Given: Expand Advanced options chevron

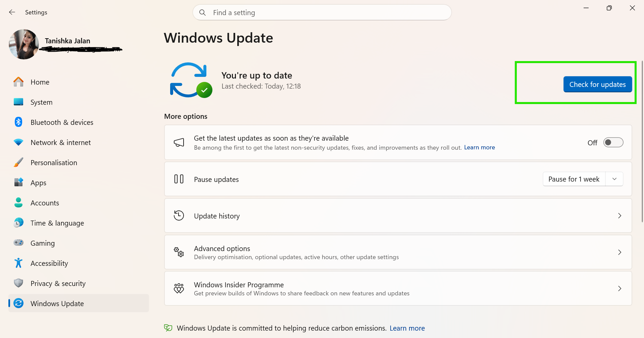Looking at the screenshot, I should (x=620, y=252).
